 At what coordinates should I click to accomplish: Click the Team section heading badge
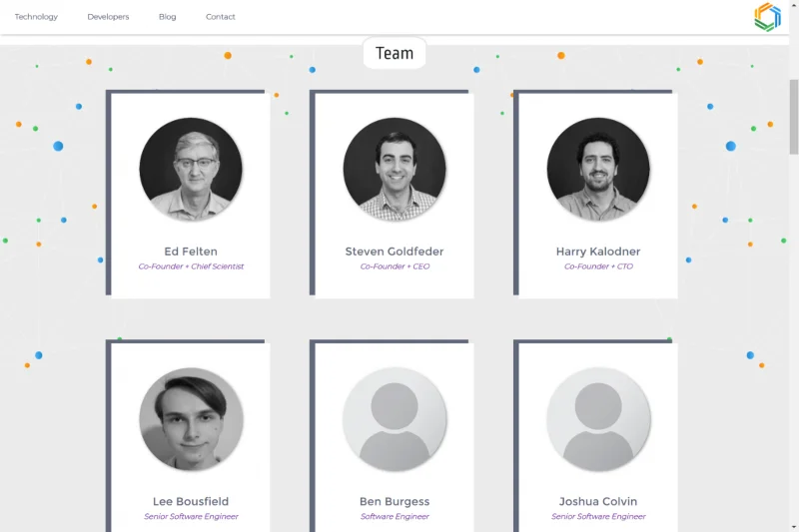point(395,53)
